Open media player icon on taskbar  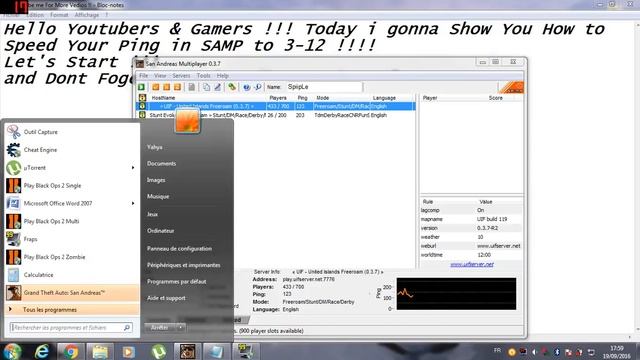(x=129, y=351)
